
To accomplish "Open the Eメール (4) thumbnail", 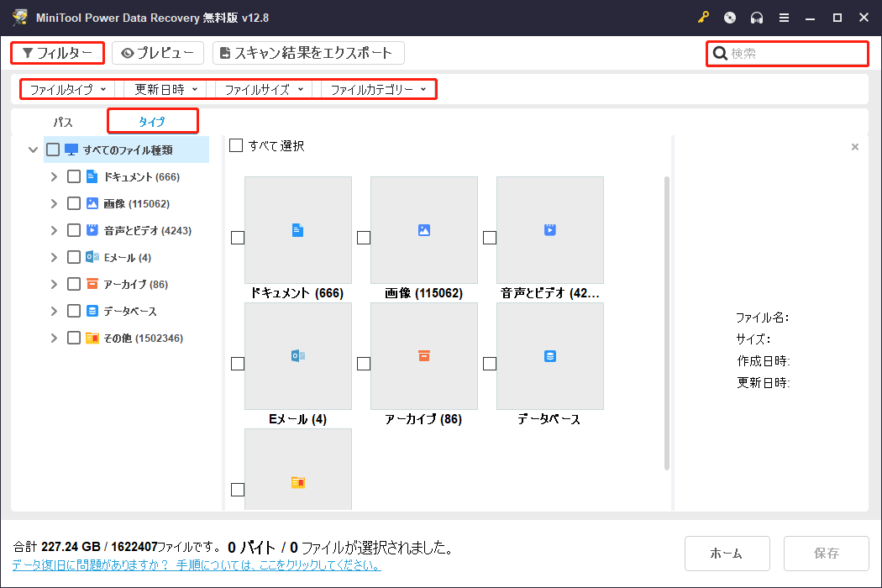I will [x=297, y=355].
